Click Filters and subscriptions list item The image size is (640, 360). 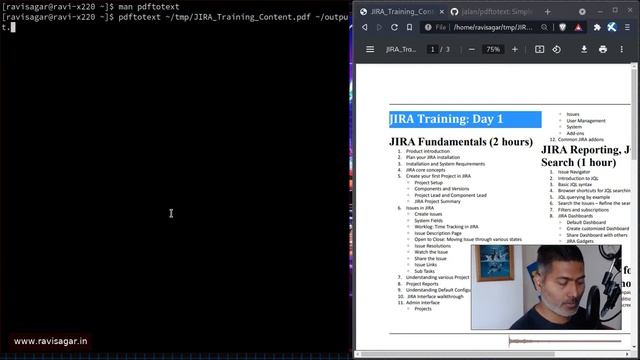pyautogui.click(x=583, y=210)
